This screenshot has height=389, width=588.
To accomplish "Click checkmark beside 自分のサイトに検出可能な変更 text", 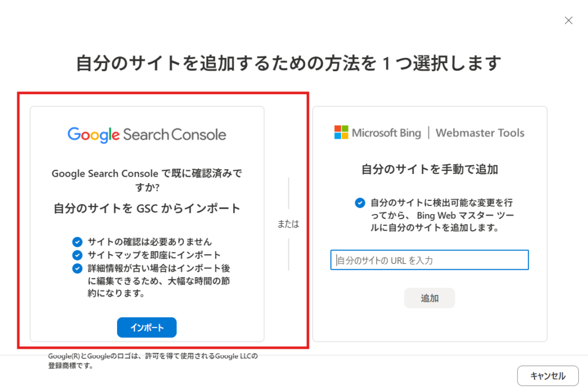I will click(359, 203).
